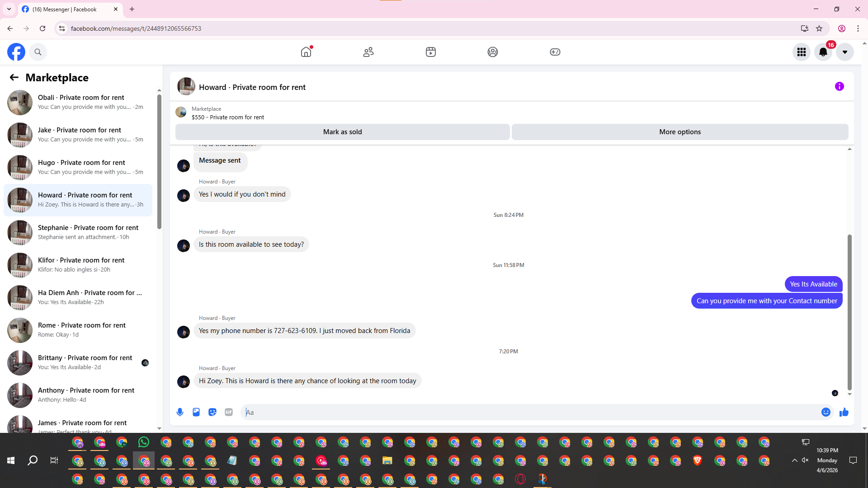Click the address bar URL
The width and height of the screenshot is (868, 488).
point(136,28)
